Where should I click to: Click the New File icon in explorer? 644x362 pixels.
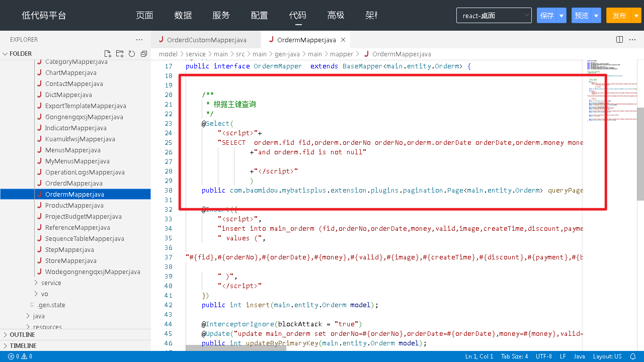108,54
